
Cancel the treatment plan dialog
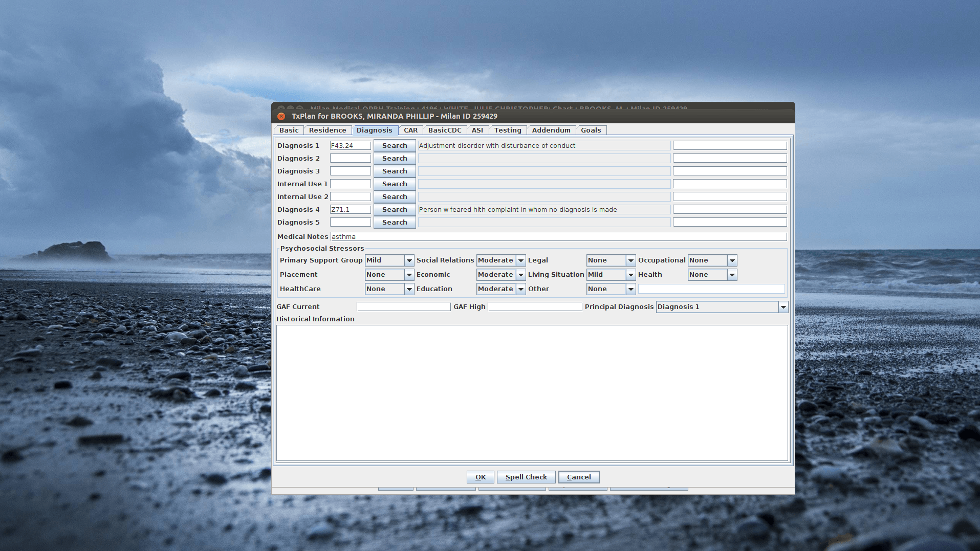click(x=579, y=477)
